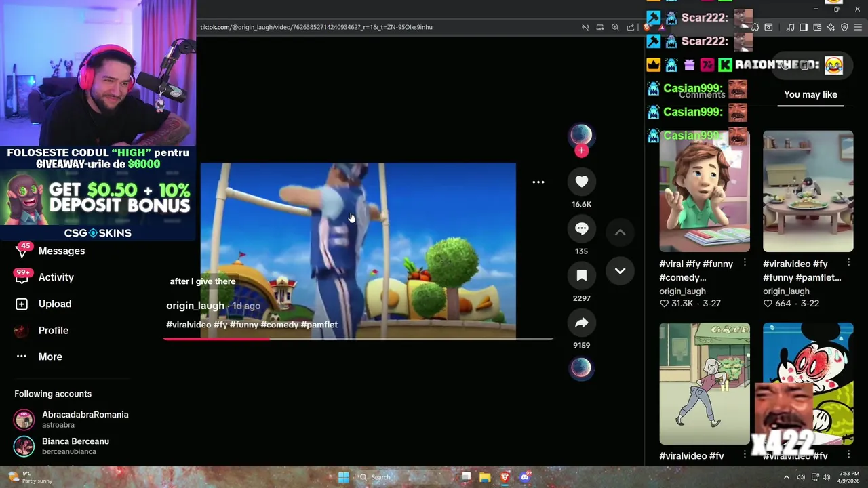Open Activity in the TikTok sidebar
868x488 pixels.
pos(56,277)
